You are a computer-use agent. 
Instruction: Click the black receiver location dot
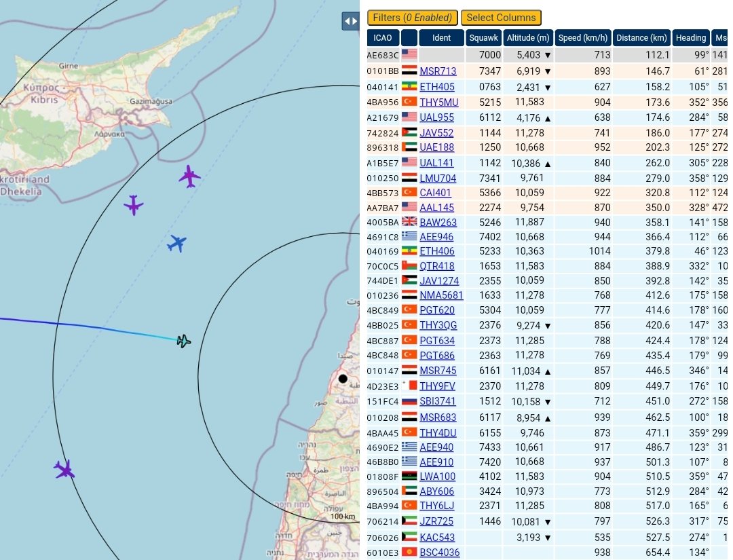[x=343, y=379]
